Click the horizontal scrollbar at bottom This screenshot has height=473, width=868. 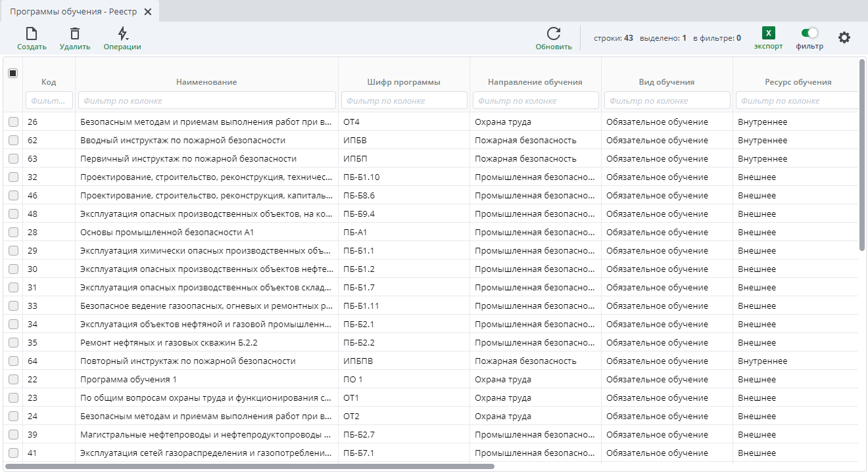coord(250,466)
